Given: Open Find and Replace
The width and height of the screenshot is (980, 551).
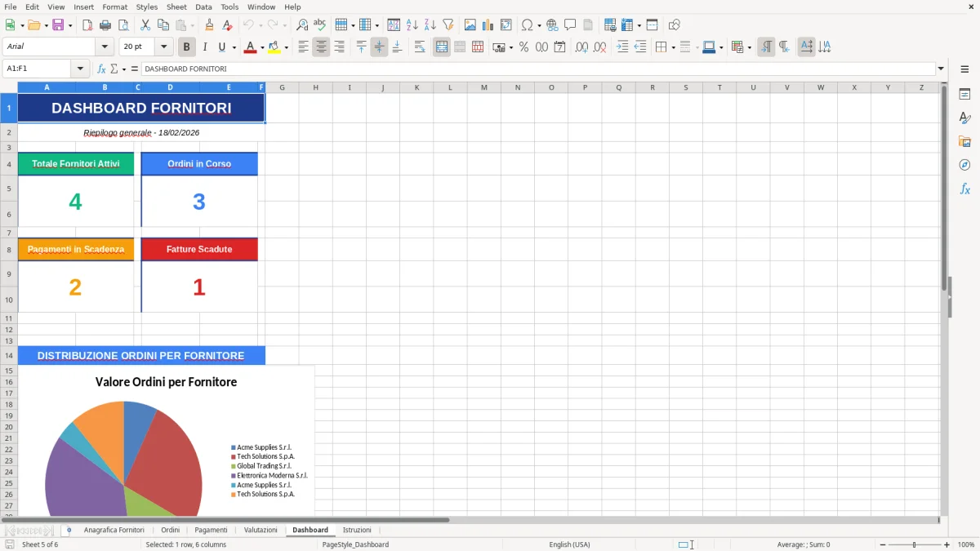Looking at the screenshot, I should [303, 24].
